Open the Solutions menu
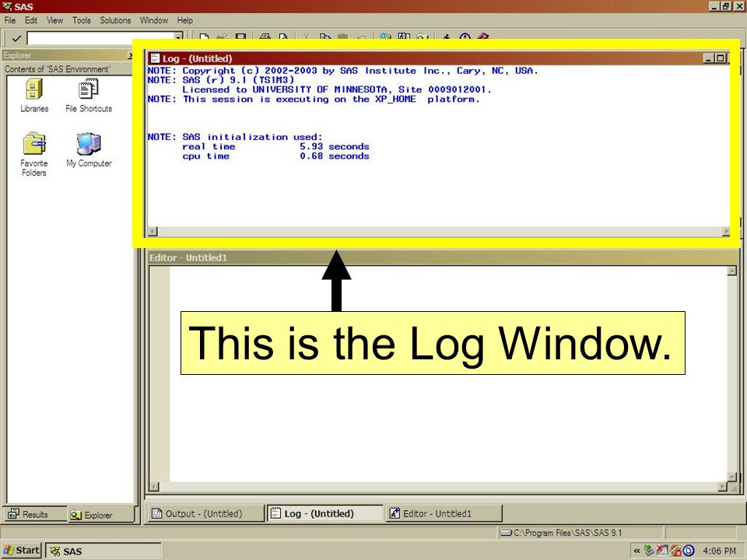Viewport: 747px width, 560px height. (x=115, y=20)
